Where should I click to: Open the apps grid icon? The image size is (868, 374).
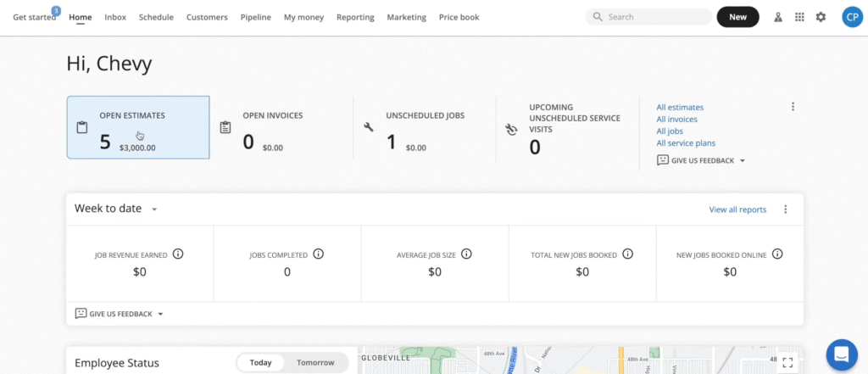(x=799, y=17)
